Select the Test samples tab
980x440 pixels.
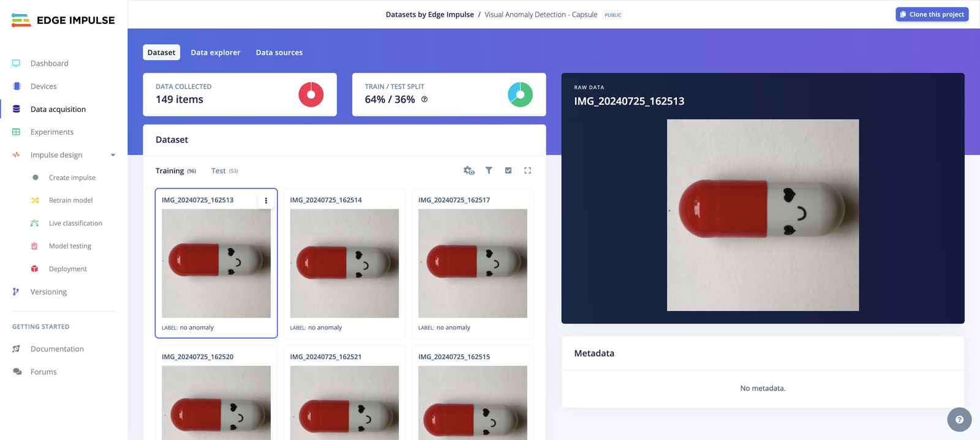pos(225,171)
